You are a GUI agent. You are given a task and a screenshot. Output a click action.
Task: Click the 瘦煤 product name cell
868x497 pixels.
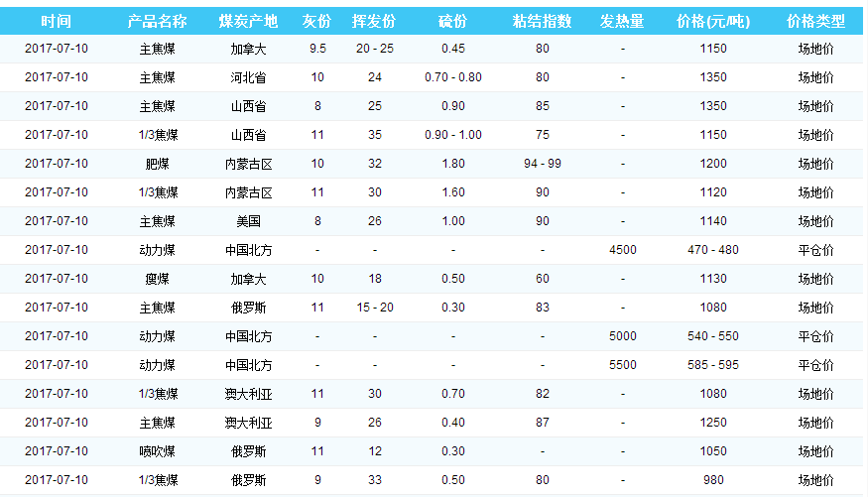pos(157,279)
